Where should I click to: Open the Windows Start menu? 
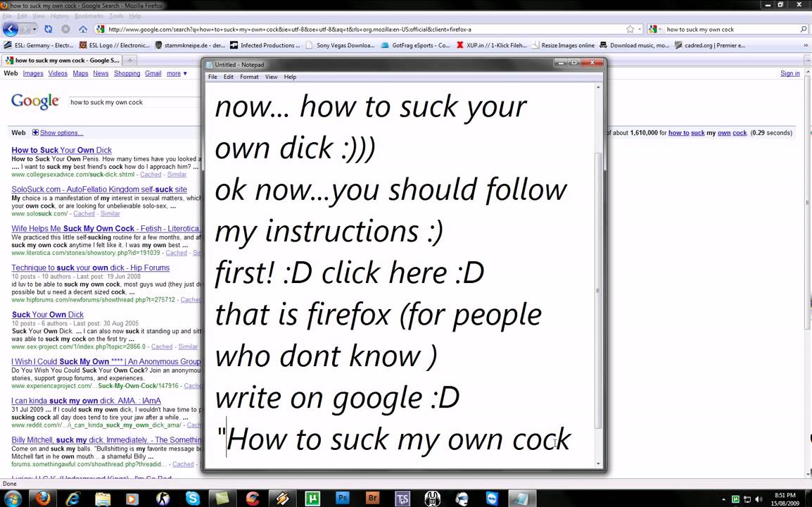[x=12, y=498]
